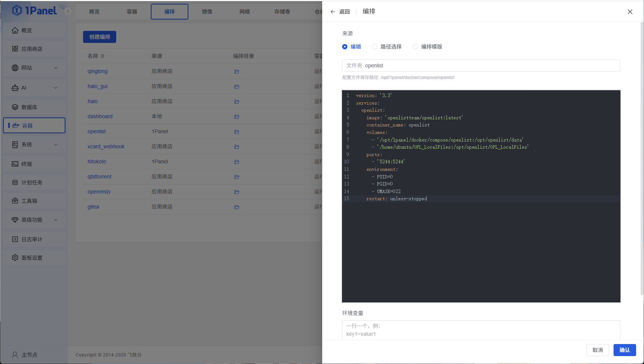Screen dimensions: 644x364
Task: Click the 系统 system icon
Action: [x=15, y=145]
